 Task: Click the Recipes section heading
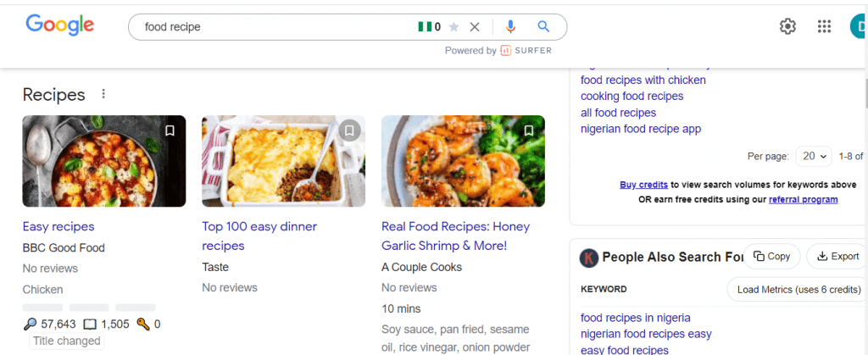[x=53, y=95]
